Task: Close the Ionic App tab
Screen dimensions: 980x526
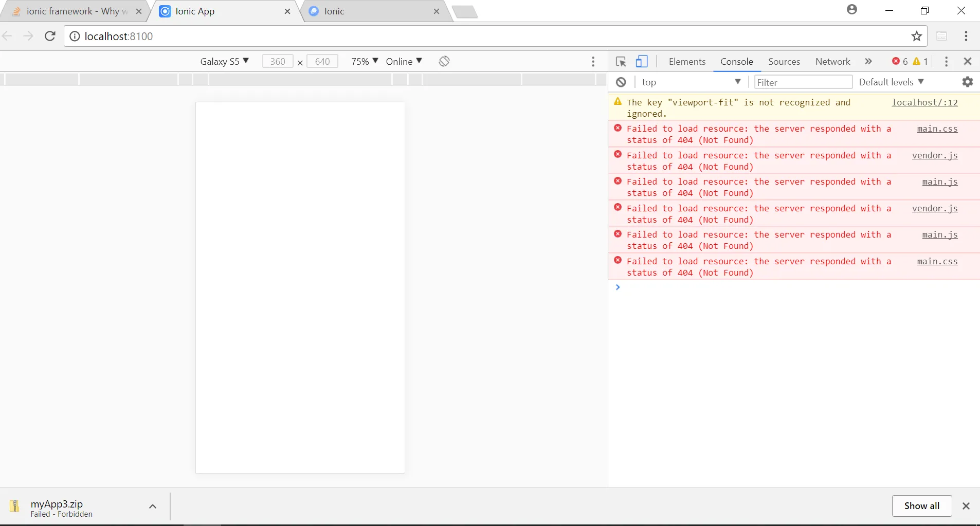Action: (287, 11)
